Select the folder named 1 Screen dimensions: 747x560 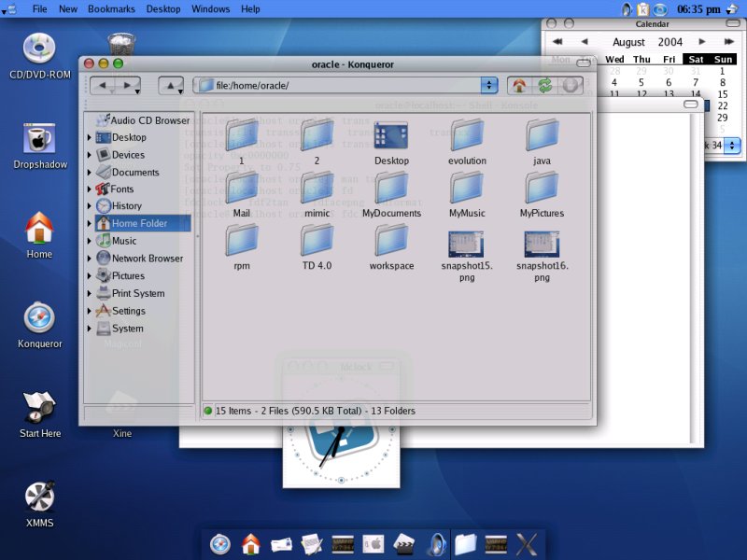coord(242,142)
